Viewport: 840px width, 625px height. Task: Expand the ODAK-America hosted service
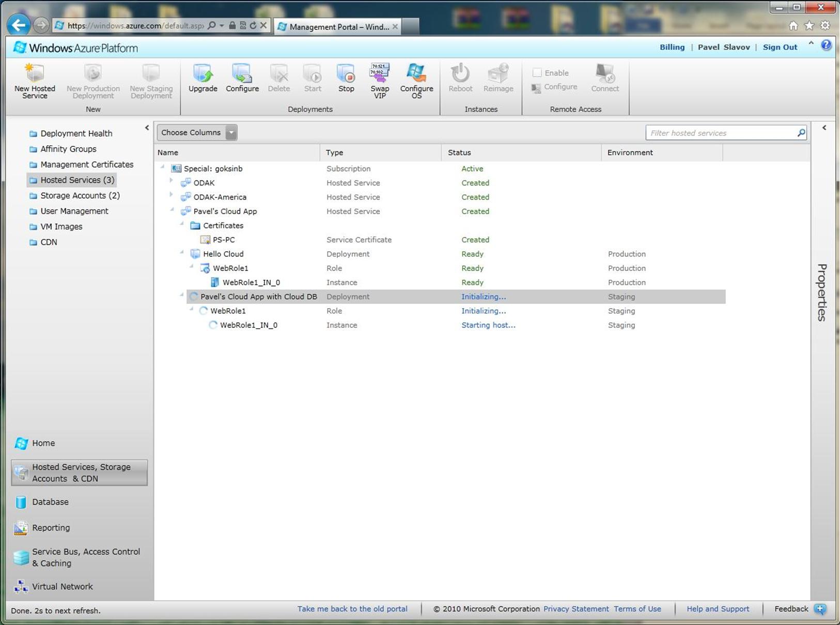[172, 195]
